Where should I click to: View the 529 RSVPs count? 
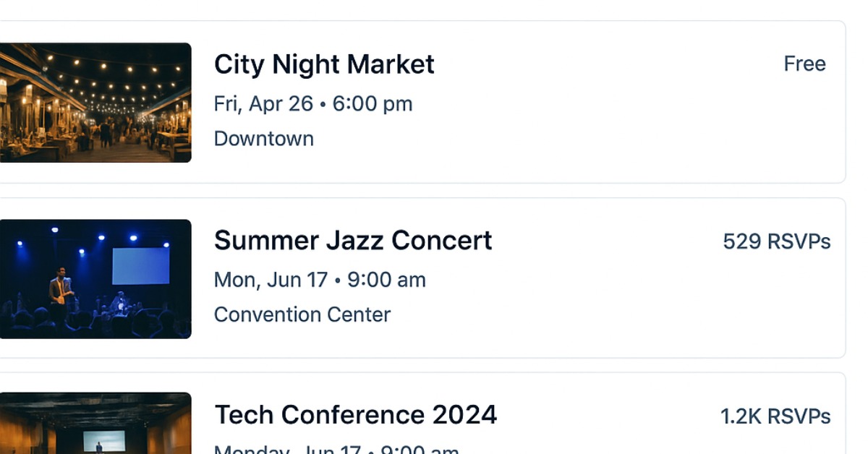point(776,241)
